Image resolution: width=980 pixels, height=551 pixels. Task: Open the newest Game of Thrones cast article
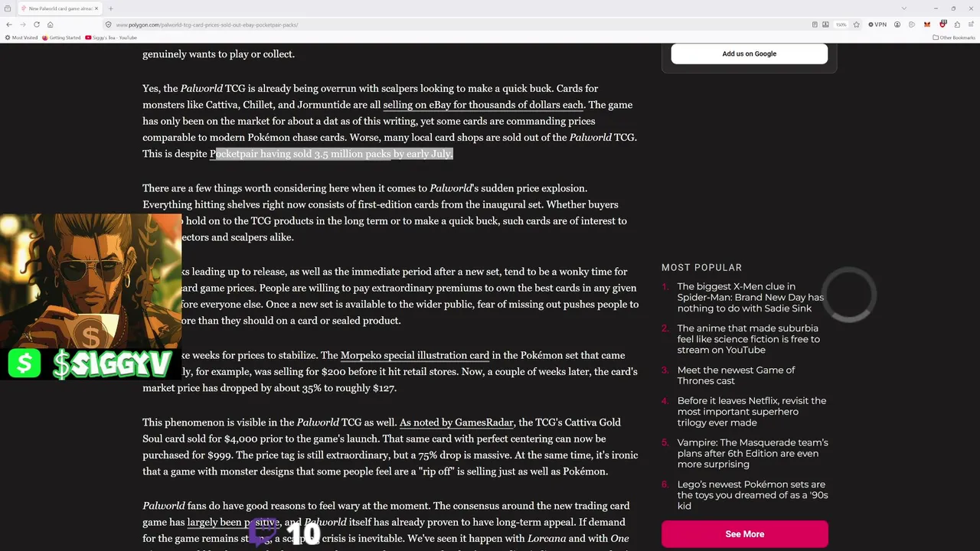point(736,375)
